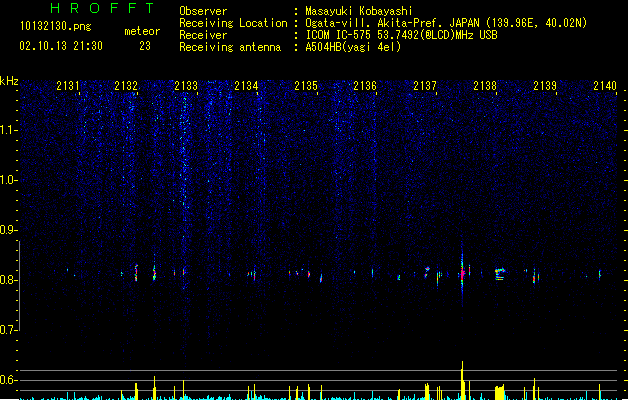
Task: Click the kHz axis unit label
Action: (9, 81)
